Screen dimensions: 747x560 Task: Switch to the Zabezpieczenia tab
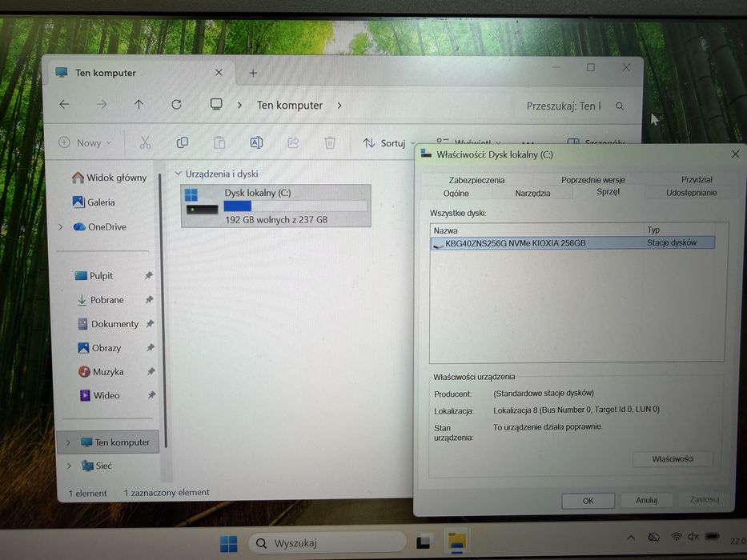click(x=476, y=180)
